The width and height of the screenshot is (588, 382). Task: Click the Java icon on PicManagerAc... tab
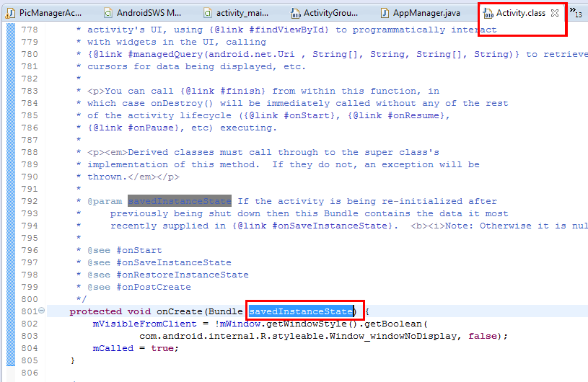(11, 14)
